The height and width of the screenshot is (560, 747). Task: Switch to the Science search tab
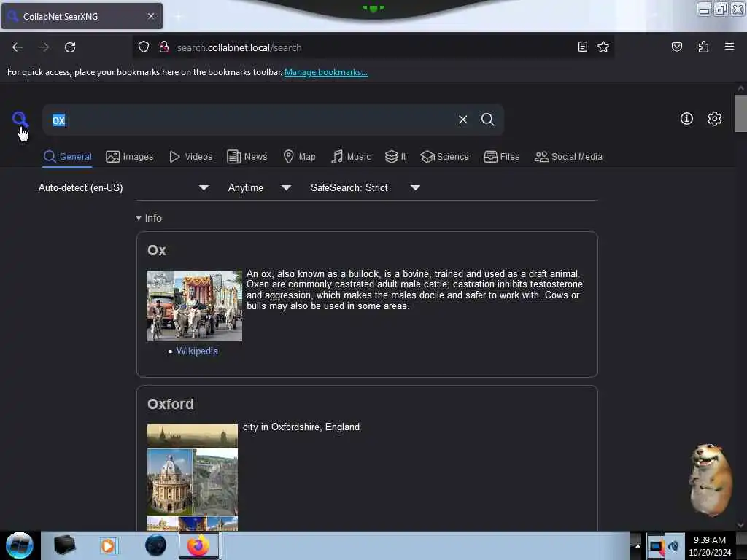coord(444,157)
